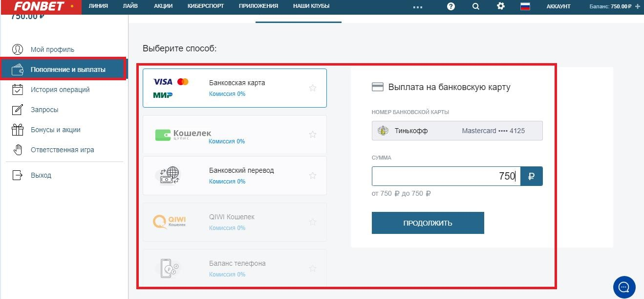
Task: Open the live chat bubble icon
Action: click(x=624, y=286)
